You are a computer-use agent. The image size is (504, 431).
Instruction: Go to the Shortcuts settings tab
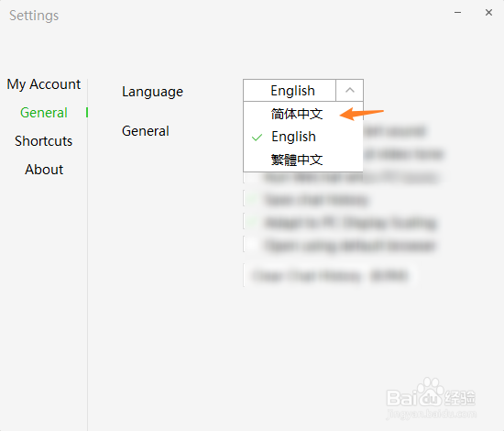[44, 141]
